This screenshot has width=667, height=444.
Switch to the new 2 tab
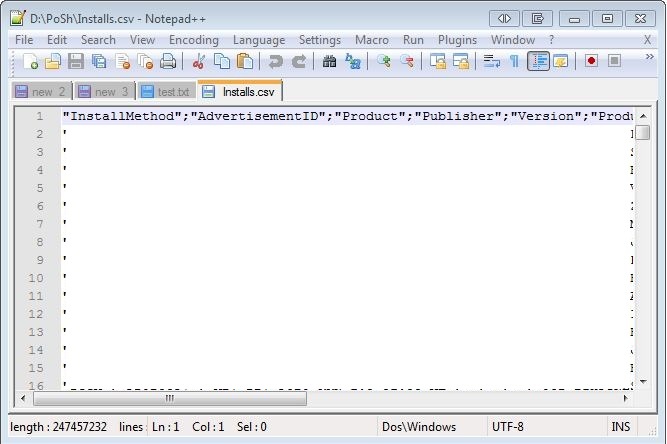(x=41, y=91)
